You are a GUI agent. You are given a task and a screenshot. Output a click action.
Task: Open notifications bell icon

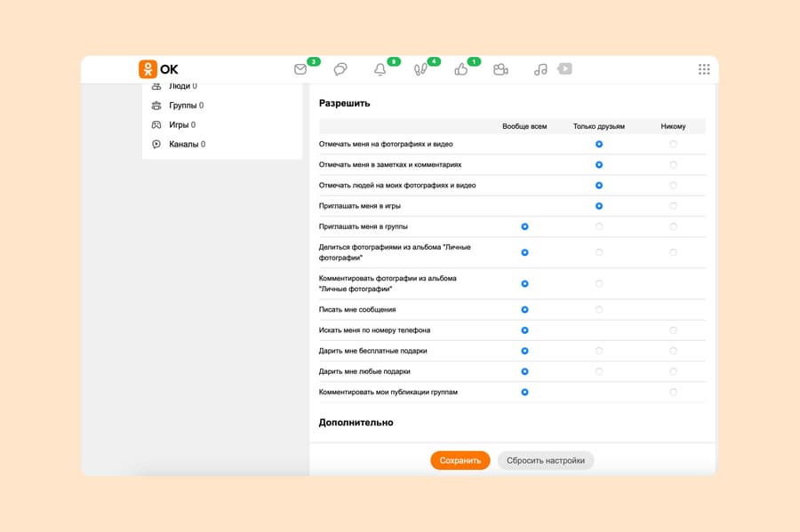pos(380,69)
